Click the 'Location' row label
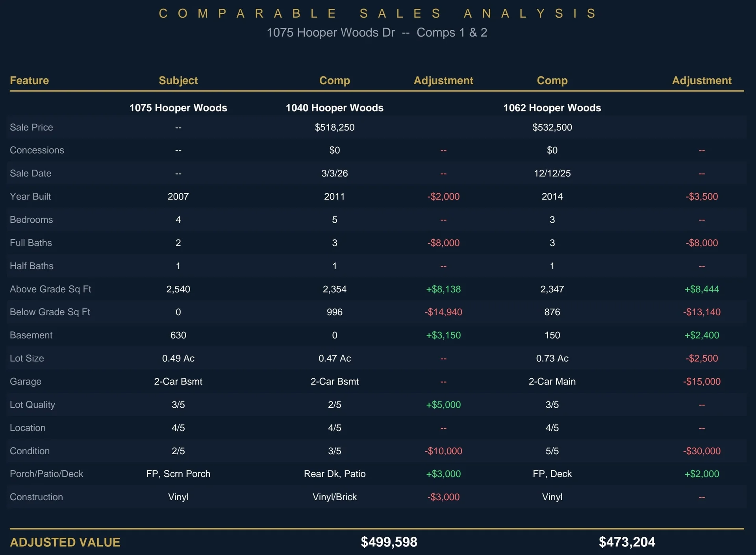The width and height of the screenshot is (756, 555). pos(28,428)
